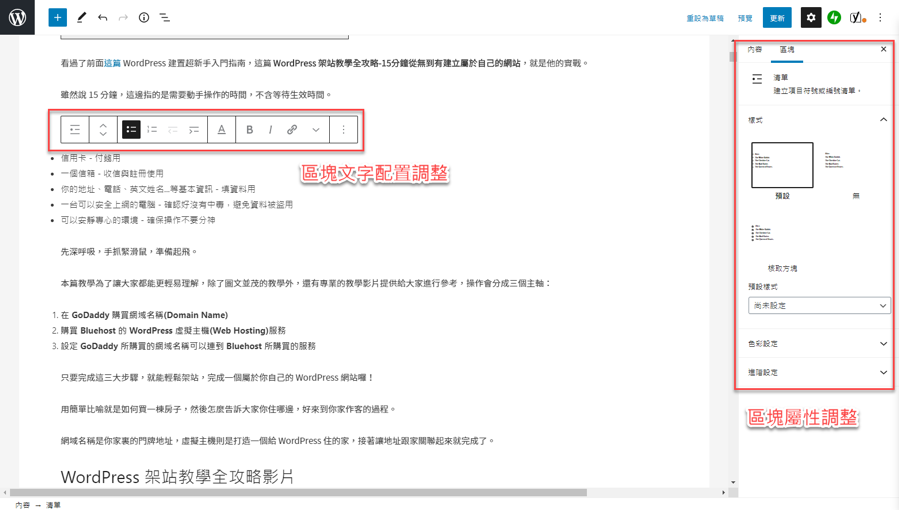Switch to the 區塊 sidebar tab

coord(787,49)
